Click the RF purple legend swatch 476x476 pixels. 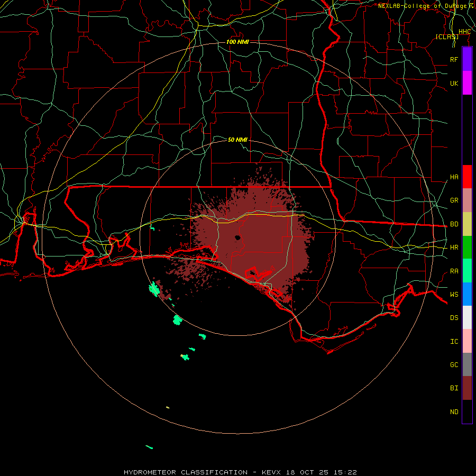(467, 59)
